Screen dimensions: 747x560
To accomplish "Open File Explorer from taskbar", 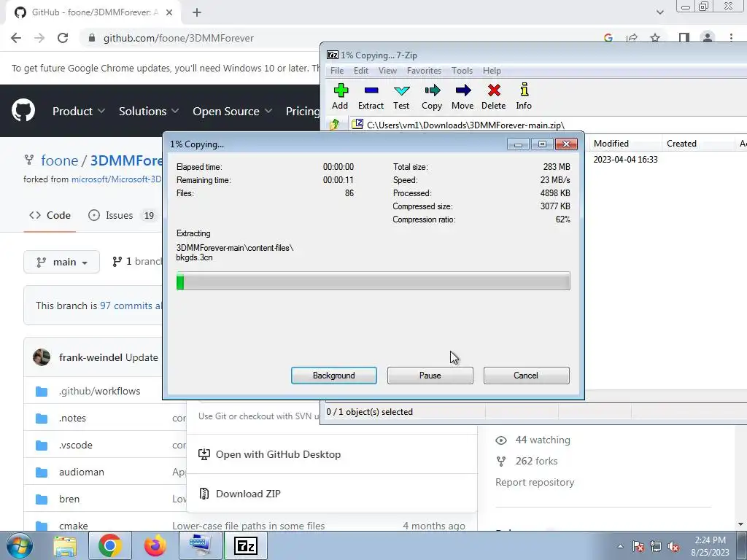I will click(x=65, y=545).
